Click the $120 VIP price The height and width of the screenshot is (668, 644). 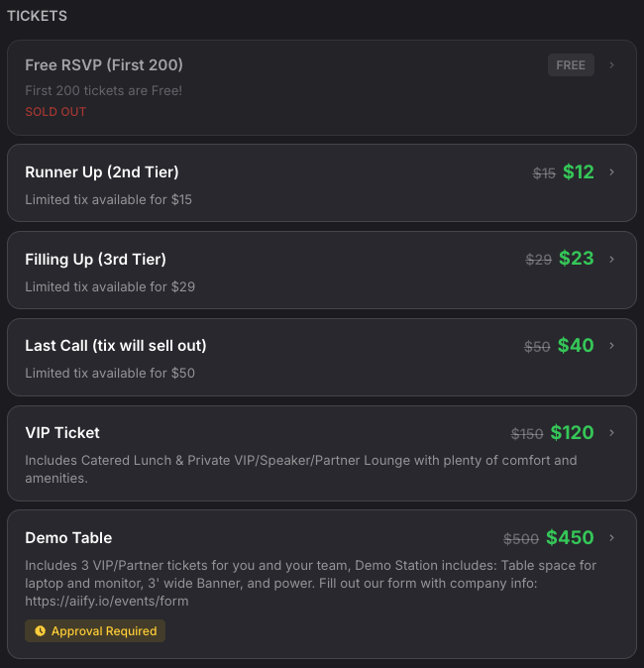click(x=573, y=433)
